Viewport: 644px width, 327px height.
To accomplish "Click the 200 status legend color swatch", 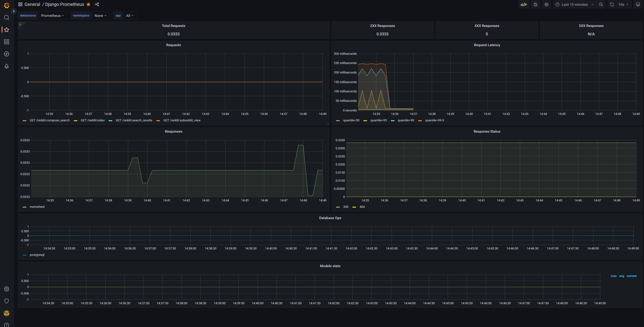I will pos(338,207).
